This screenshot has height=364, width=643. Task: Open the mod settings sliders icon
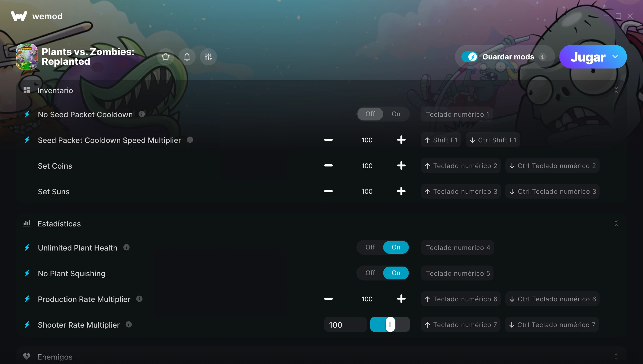tap(208, 57)
